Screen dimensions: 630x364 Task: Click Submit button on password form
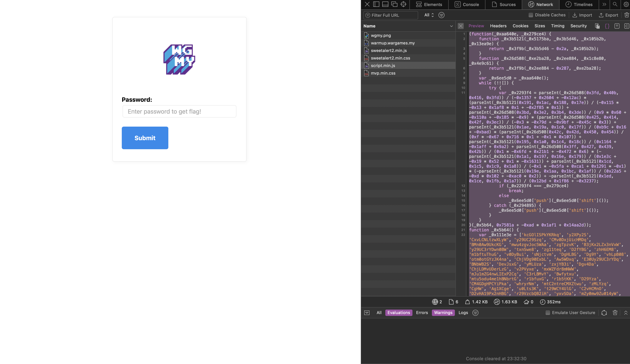(145, 137)
